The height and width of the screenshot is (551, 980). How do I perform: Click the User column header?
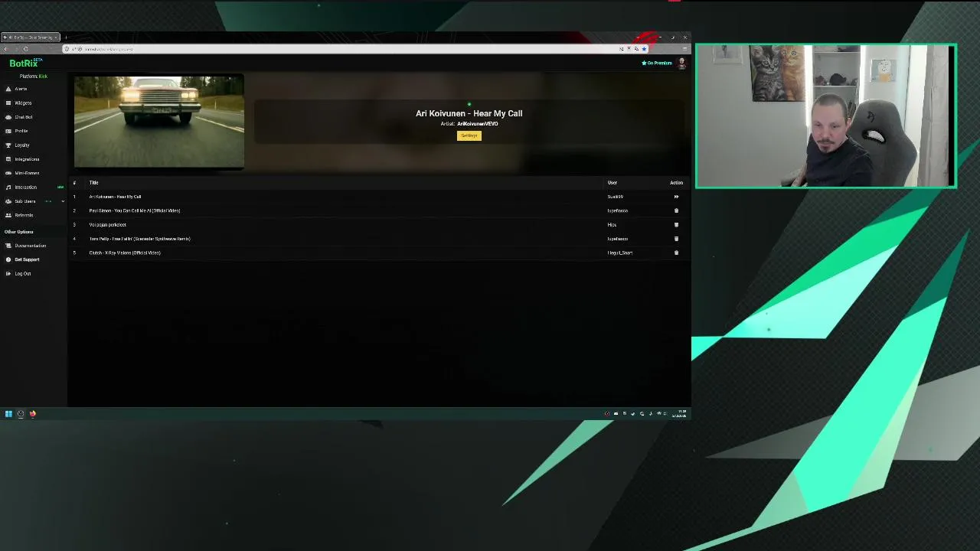[612, 183]
